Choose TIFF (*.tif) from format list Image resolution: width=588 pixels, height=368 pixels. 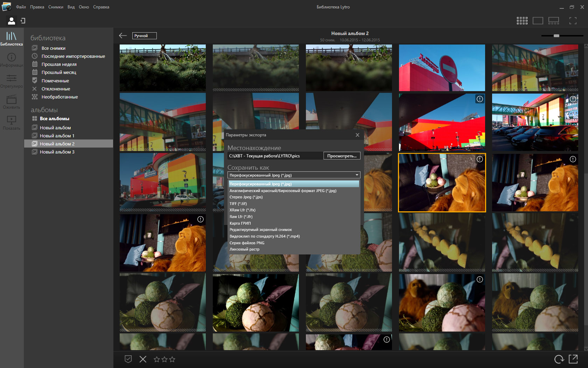click(x=238, y=204)
